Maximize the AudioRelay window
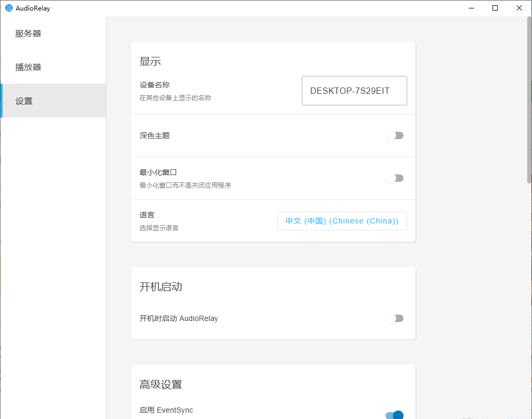Screen dimensions: 532x419 [x=495, y=8]
